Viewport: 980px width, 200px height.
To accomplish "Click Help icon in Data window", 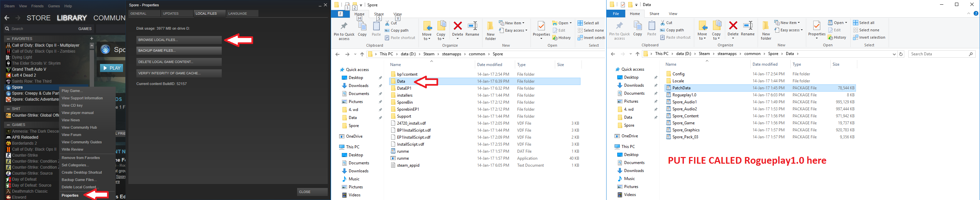I will 976,13.
